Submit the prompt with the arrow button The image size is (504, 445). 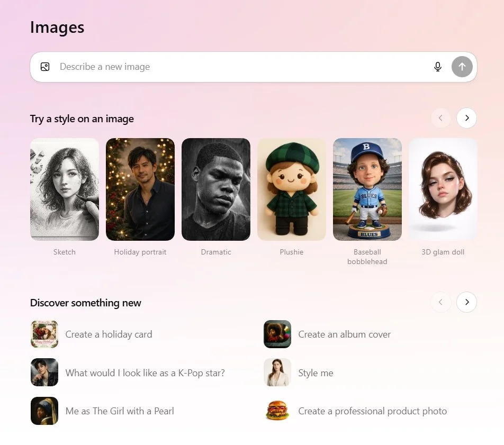[462, 67]
